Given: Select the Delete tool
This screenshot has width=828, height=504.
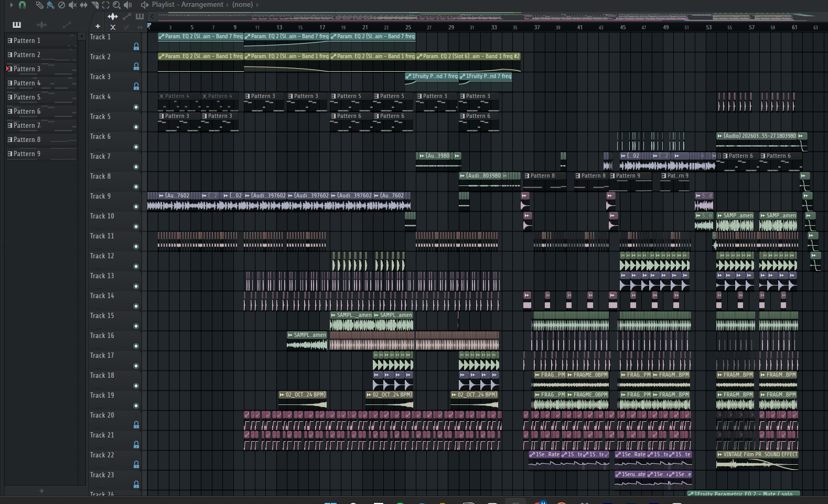Looking at the screenshot, I should (x=61, y=5).
